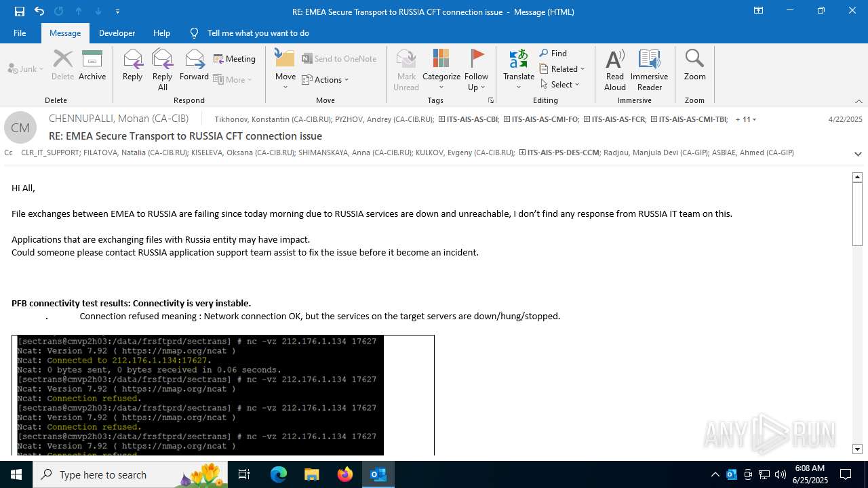
Task: Open Customize Quick Access Toolbar dropdown
Action: [118, 12]
